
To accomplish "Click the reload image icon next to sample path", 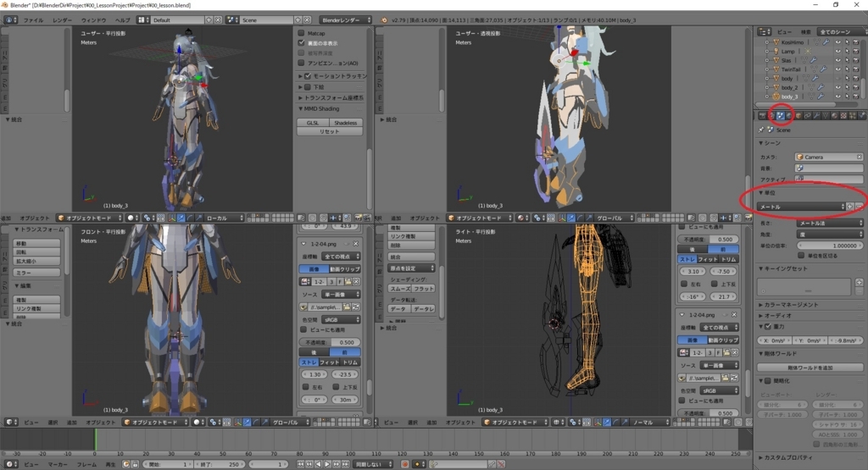I will 355,307.
